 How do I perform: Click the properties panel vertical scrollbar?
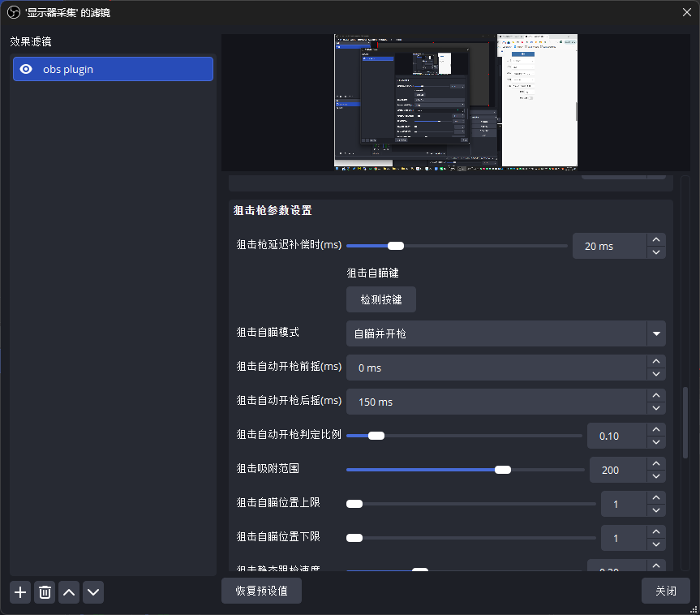[685, 423]
